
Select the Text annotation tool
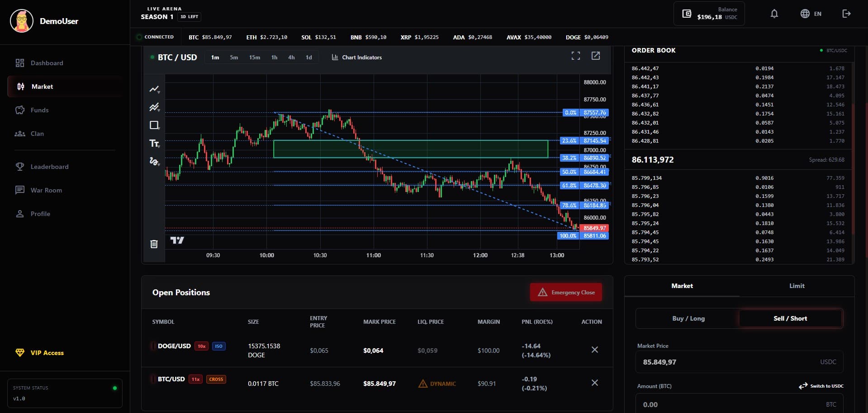tap(154, 144)
